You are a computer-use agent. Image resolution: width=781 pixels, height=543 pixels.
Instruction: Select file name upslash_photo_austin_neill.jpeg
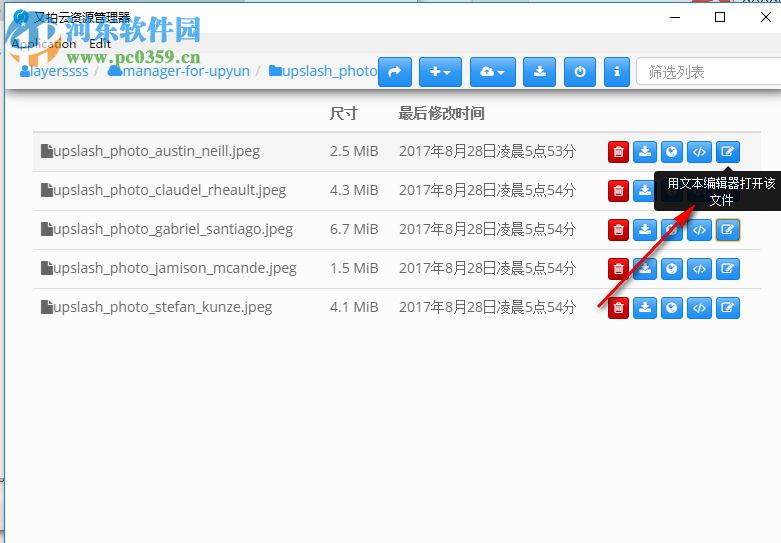156,151
